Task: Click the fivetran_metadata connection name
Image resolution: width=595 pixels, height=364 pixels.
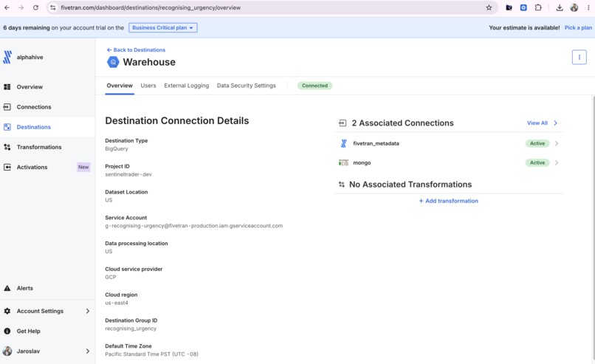Action: 376,143
